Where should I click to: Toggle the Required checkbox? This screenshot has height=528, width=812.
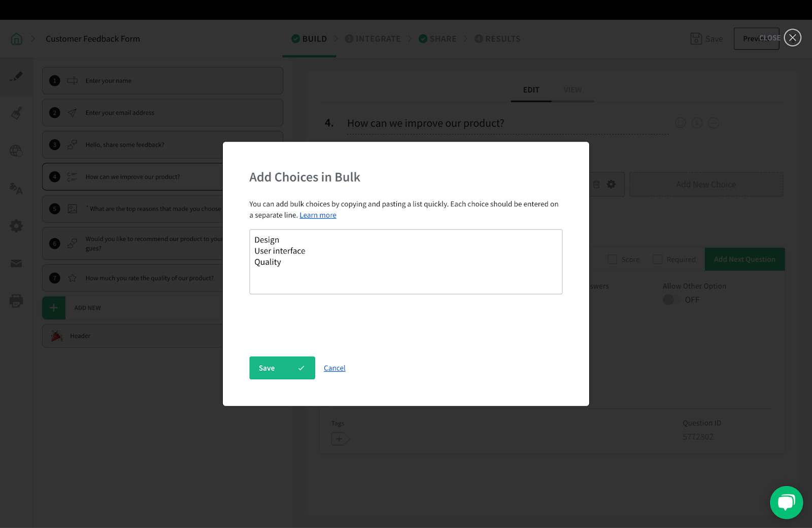pos(658,259)
